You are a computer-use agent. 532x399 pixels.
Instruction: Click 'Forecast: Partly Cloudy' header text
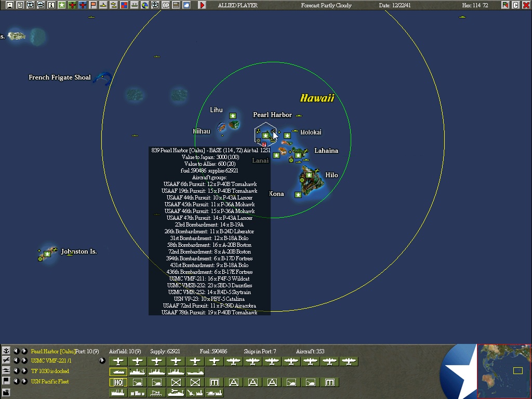(326, 5)
